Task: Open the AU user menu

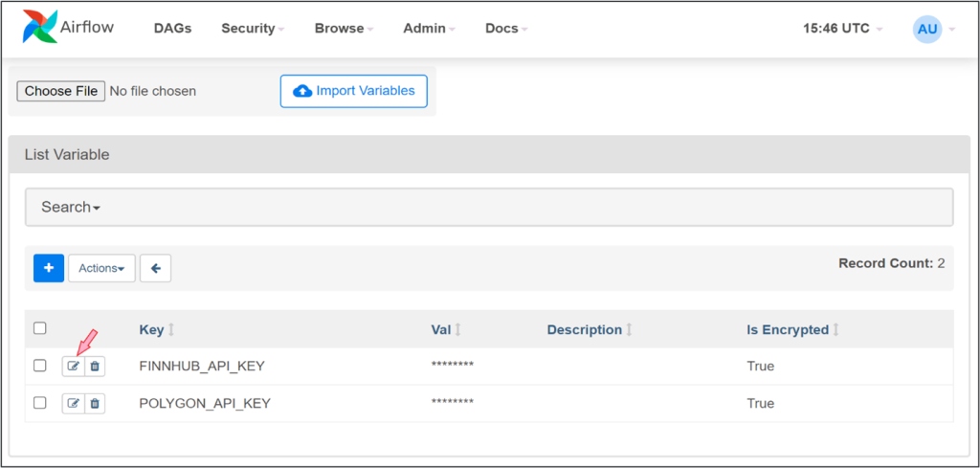Action: click(x=927, y=29)
